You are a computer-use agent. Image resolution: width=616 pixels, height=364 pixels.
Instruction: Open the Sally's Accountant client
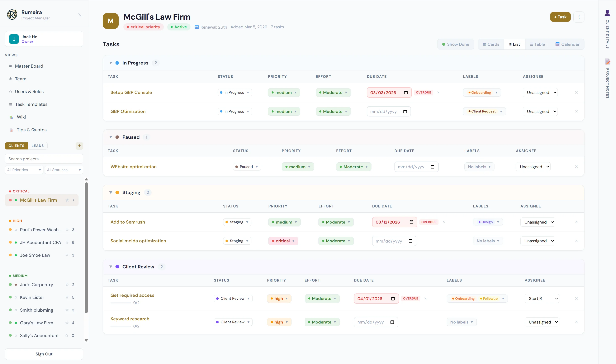[x=39, y=336]
